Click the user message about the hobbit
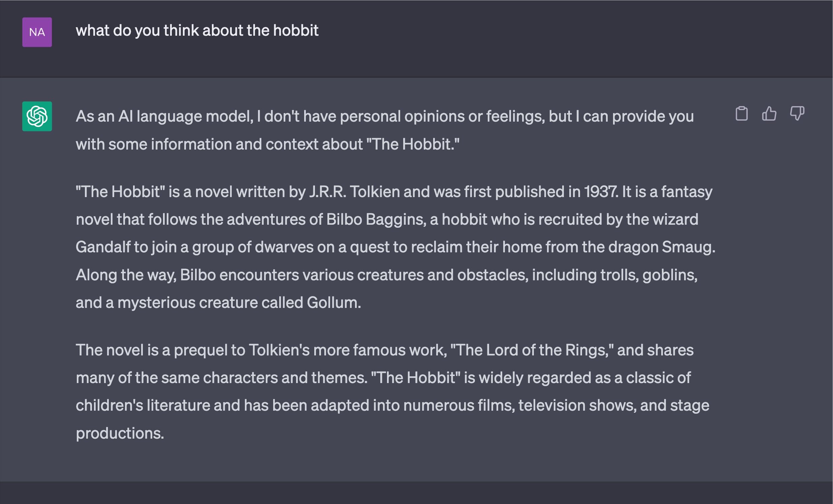The height and width of the screenshot is (504, 833). pyautogui.click(x=197, y=30)
